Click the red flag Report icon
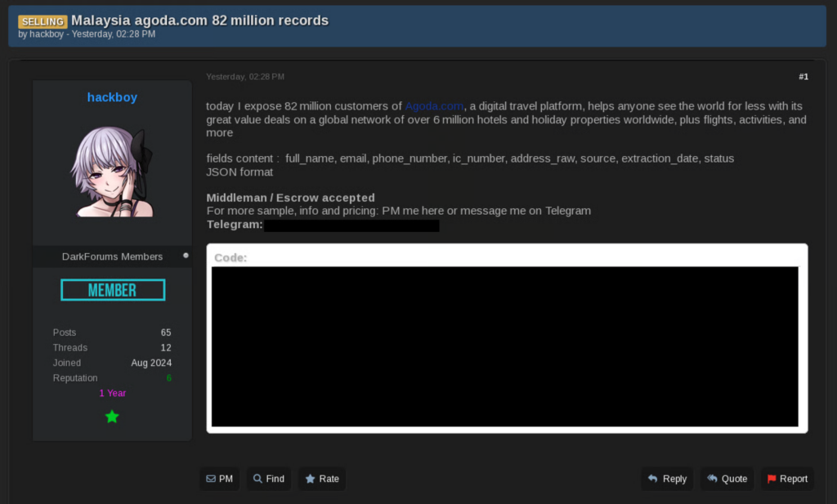837x504 pixels. click(x=772, y=479)
